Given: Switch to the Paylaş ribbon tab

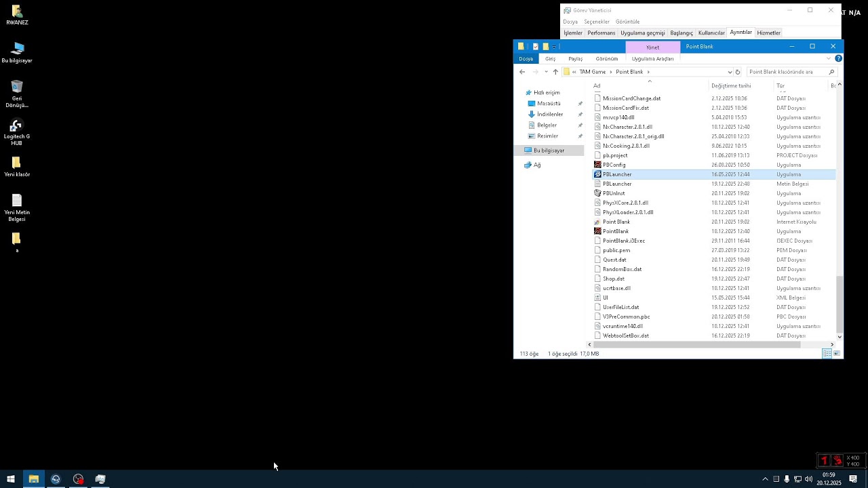Looking at the screenshot, I should click(576, 59).
